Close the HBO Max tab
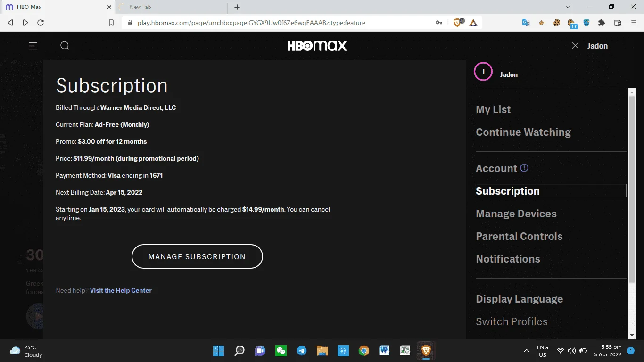The image size is (644, 362). pyautogui.click(x=109, y=7)
